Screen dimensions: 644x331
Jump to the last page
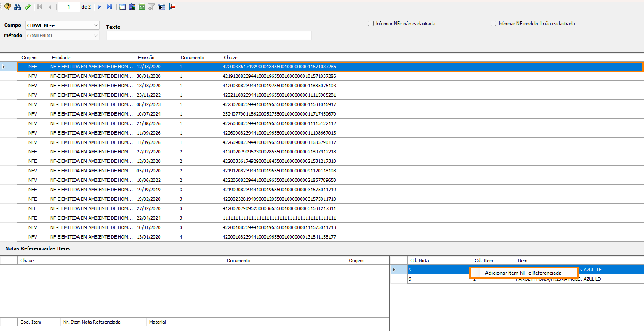click(110, 7)
